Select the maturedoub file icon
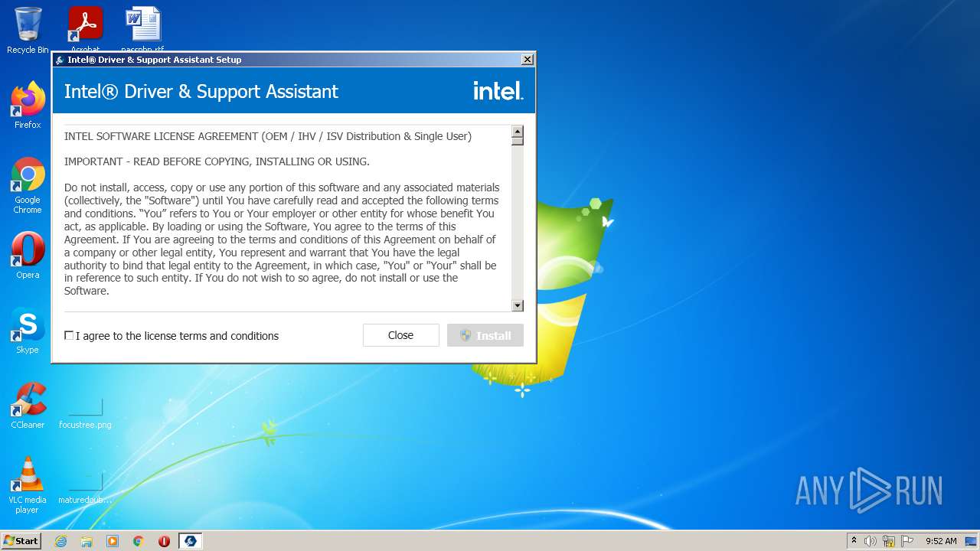This screenshot has height=551, width=980. click(x=85, y=488)
